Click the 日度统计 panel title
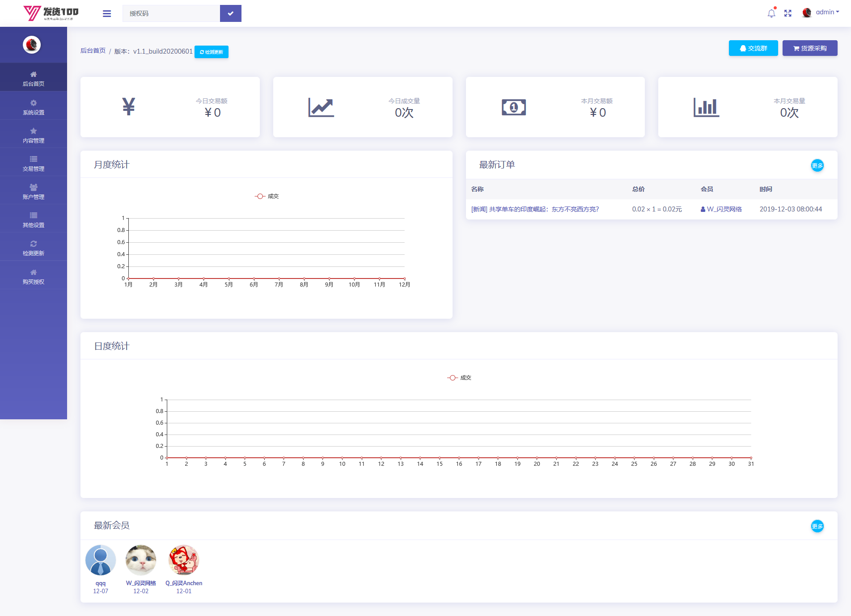Viewport: 851px width, 616px height. [111, 346]
